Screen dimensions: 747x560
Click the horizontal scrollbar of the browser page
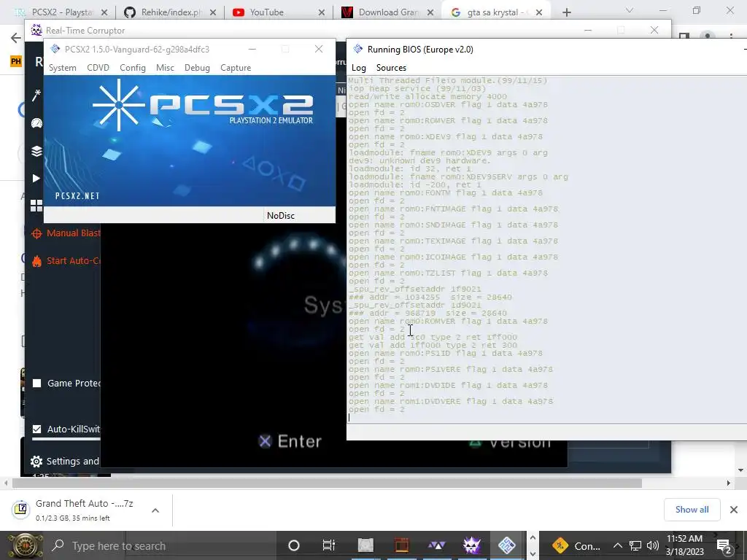(x=327, y=483)
